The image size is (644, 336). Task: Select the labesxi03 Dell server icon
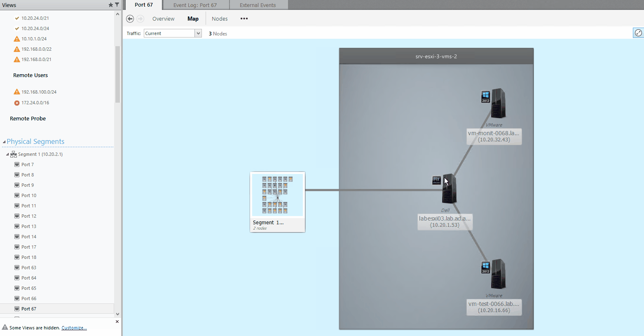(x=449, y=188)
